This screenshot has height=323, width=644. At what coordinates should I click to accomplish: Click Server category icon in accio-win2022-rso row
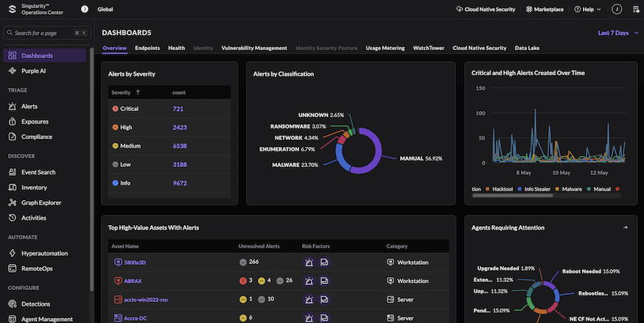point(391,299)
